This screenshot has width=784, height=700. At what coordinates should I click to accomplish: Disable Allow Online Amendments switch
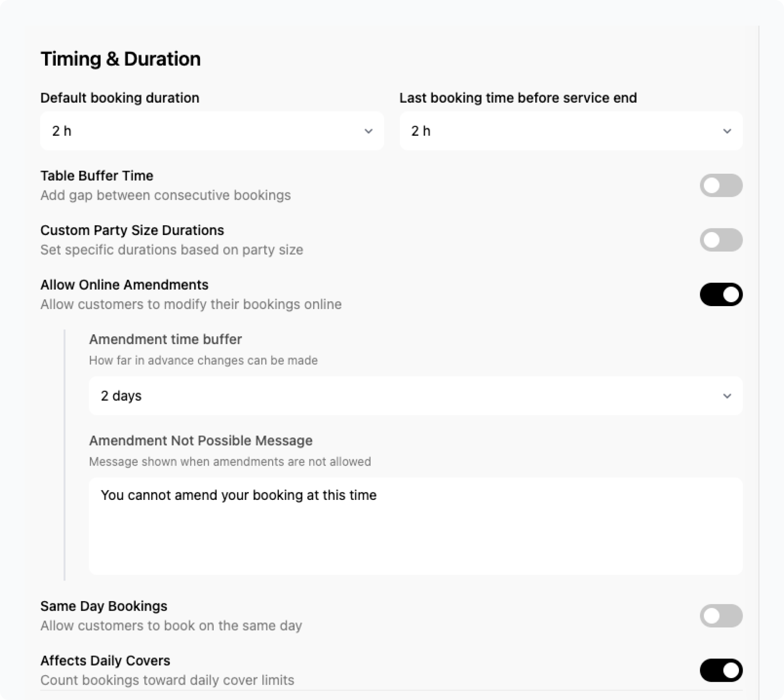tap(721, 295)
